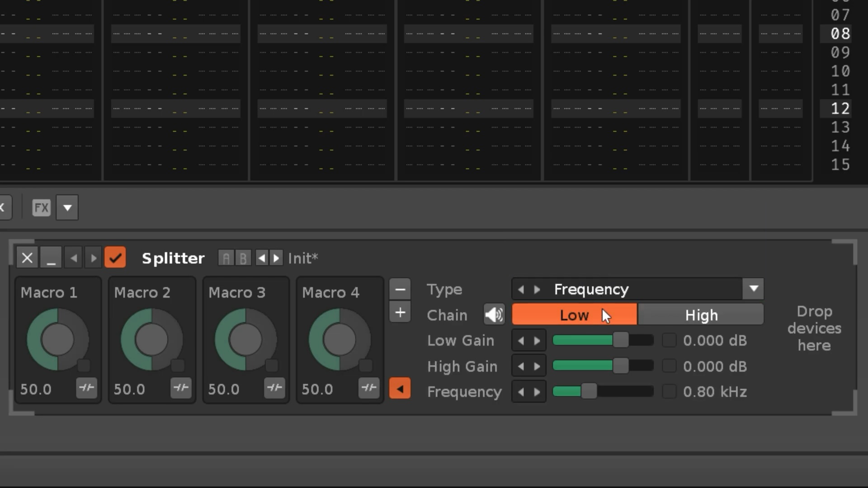
Task: Collapse macros with orange arrow button
Action: pyautogui.click(x=400, y=389)
